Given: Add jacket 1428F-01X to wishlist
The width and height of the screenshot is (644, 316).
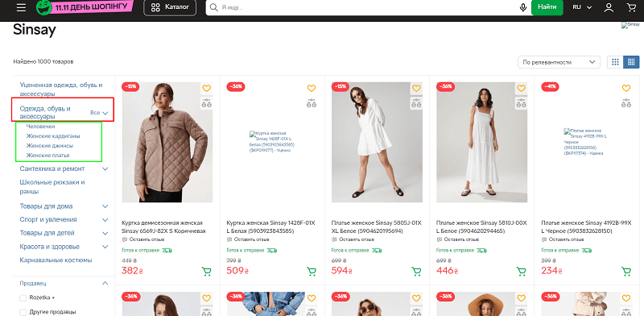Looking at the screenshot, I should [x=312, y=88].
